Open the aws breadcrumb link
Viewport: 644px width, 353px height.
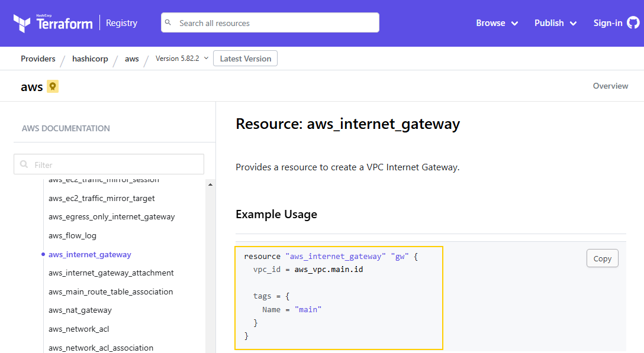[132, 59]
